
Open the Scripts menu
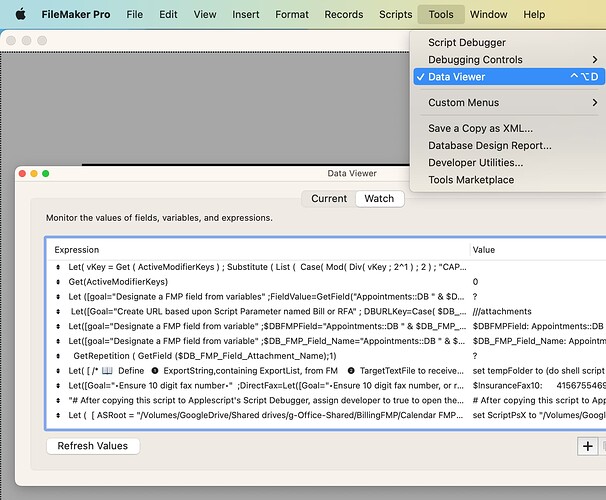pyautogui.click(x=395, y=15)
